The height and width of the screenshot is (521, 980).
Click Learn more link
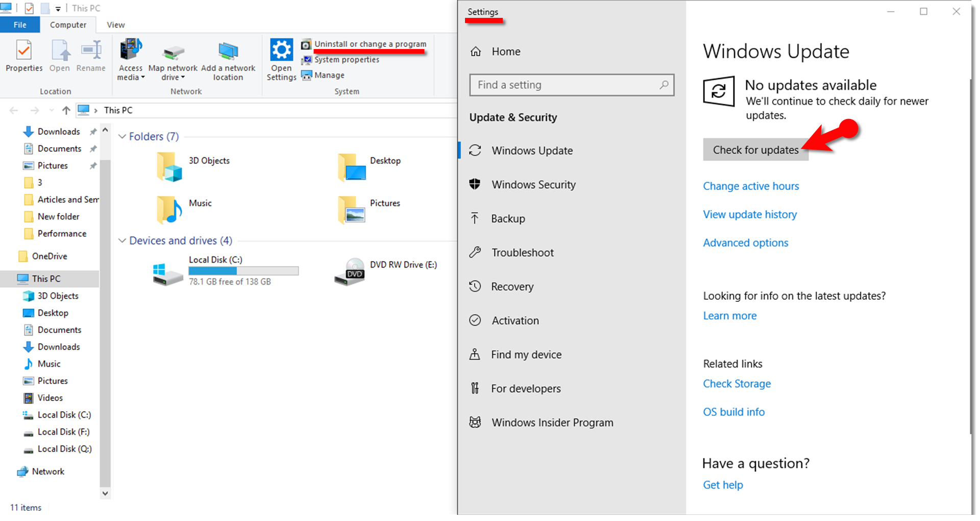(730, 316)
